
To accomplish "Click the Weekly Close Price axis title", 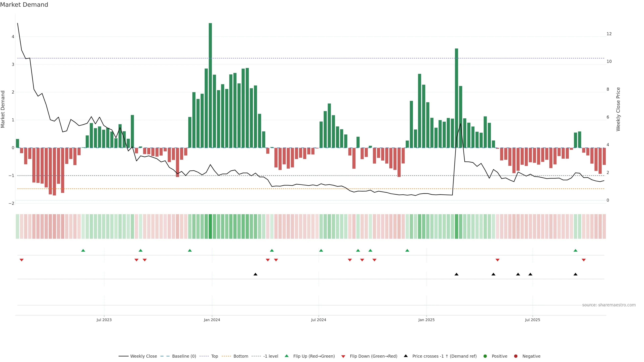I will 618,109.
